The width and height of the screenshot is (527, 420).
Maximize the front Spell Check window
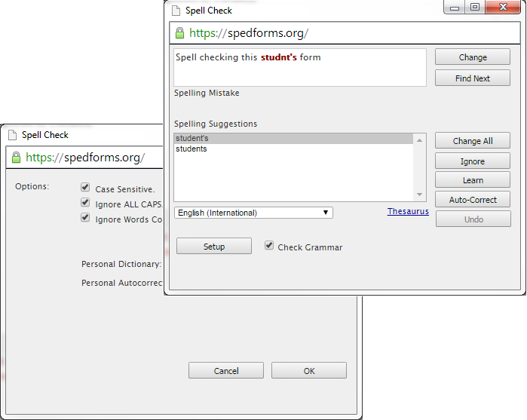pos(474,8)
